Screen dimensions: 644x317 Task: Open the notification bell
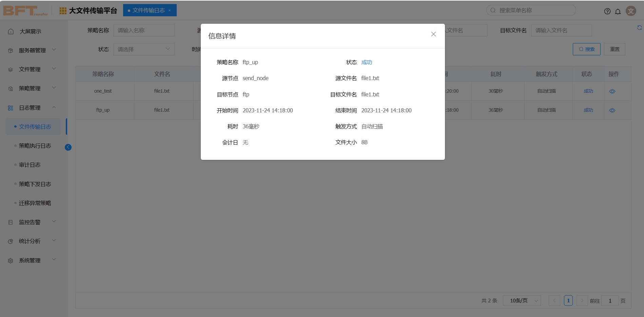tap(618, 11)
